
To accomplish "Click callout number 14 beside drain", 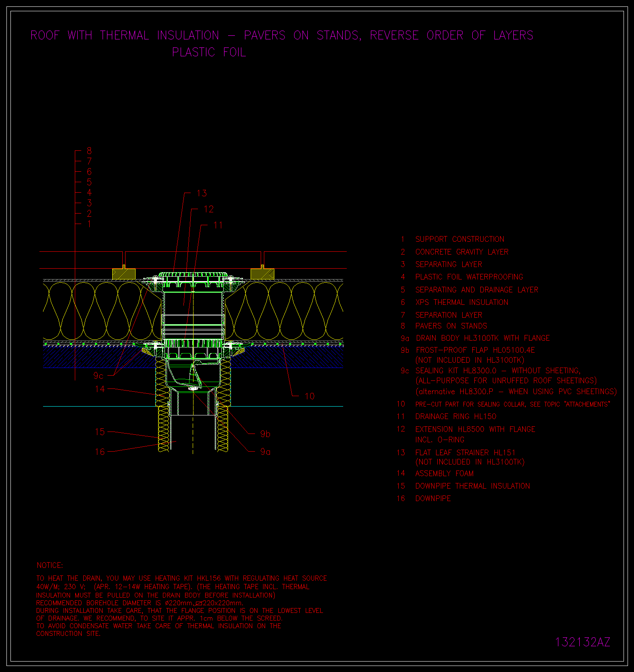I will [x=100, y=389].
